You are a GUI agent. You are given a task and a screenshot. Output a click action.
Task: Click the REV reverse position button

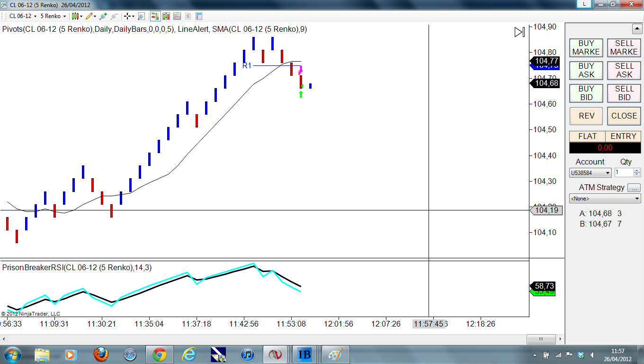pos(586,116)
